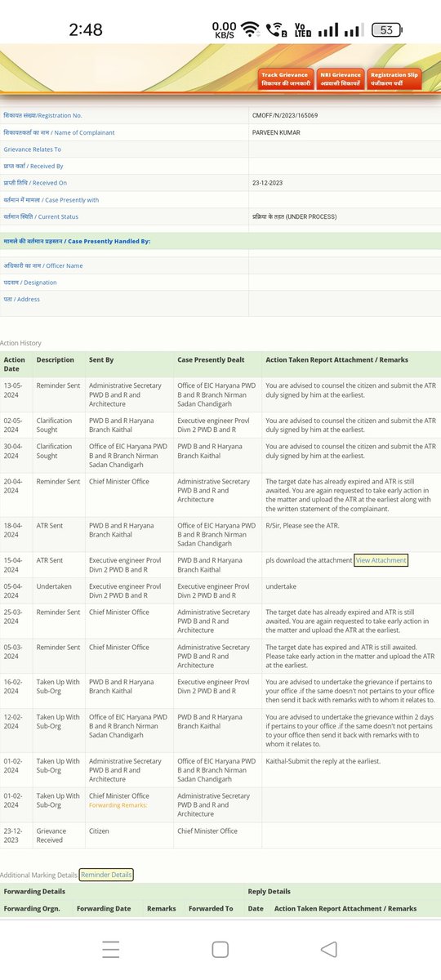
Task: Click the Action History section label
Action: point(20,343)
